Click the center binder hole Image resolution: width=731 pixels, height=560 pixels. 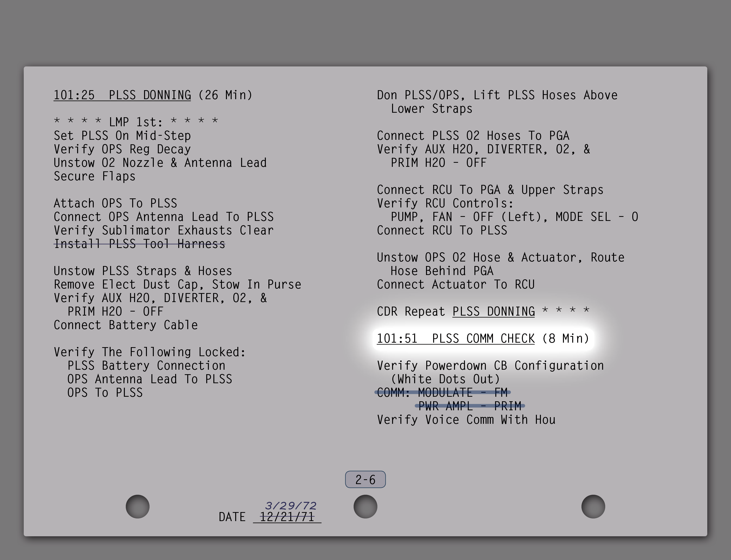click(x=365, y=506)
